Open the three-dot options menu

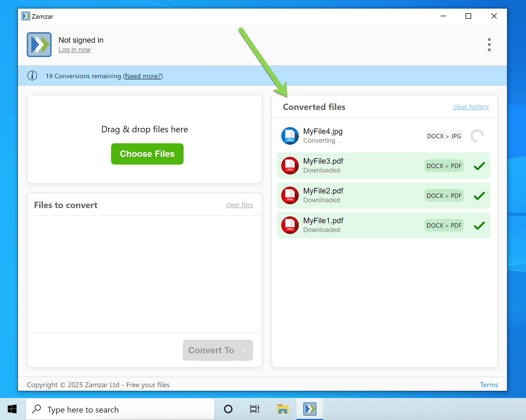pyautogui.click(x=489, y=44)
